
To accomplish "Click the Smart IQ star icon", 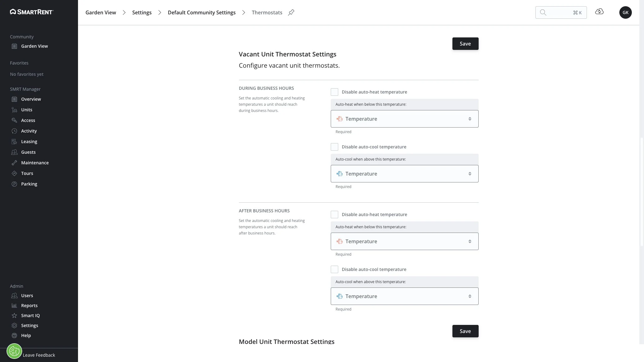I will point(14,316).
